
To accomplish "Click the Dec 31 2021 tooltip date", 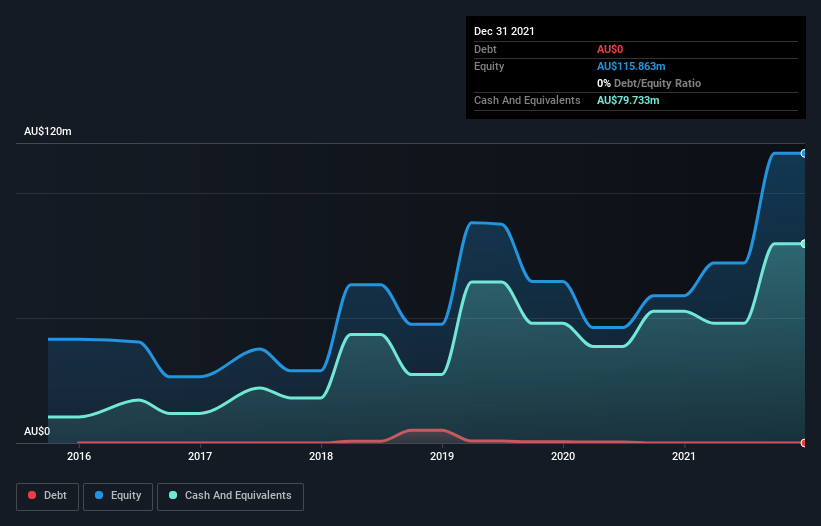I will [x=504, y=31].
